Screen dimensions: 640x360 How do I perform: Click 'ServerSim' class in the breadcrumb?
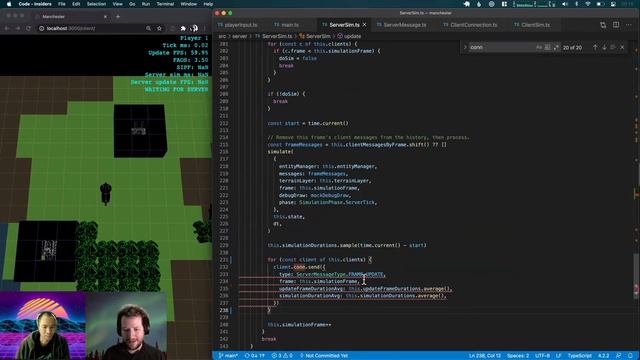click(x=315, y=36)
